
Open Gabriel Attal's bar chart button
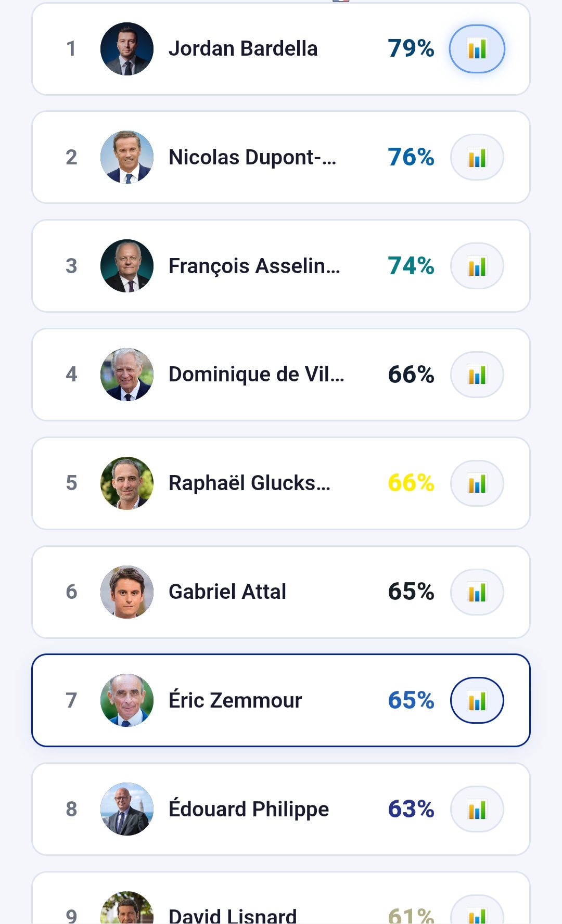(x=477, y=592)
